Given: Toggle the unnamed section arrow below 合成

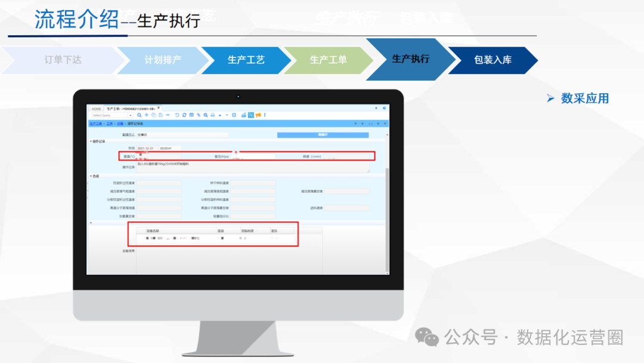Looking at the screenshot, I should click(x=91, y=223).
